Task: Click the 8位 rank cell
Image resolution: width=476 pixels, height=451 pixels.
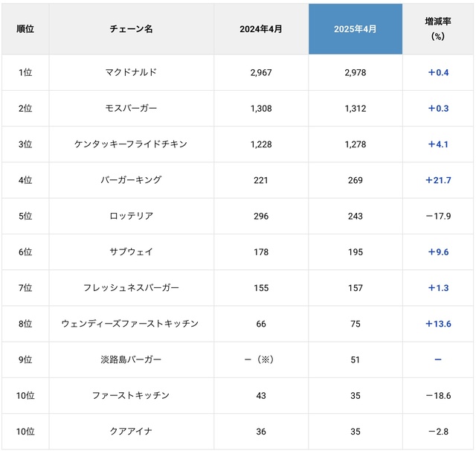Action: point(25,324)
